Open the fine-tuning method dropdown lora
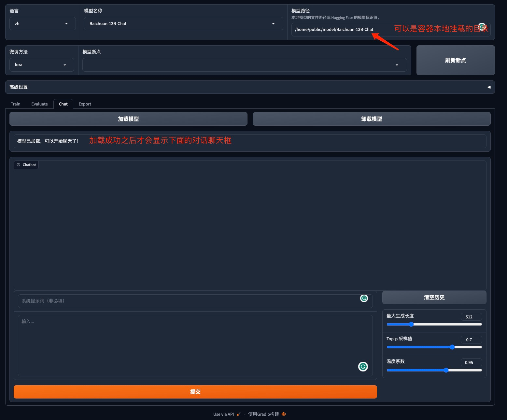The height and width of the screenshot is (420, 507). click(41, 65)
